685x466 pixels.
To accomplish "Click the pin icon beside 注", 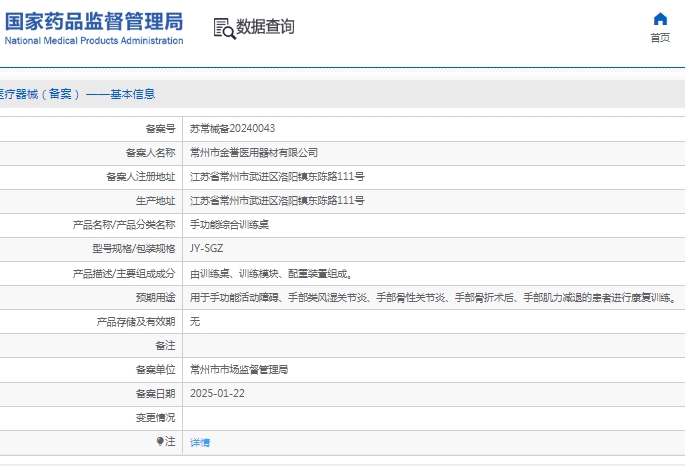I will 160,441.
